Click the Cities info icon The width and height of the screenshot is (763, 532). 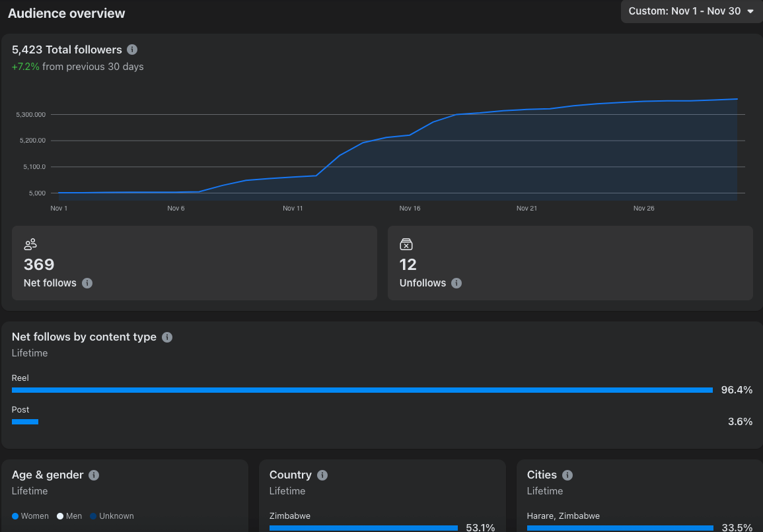point(567,475)
